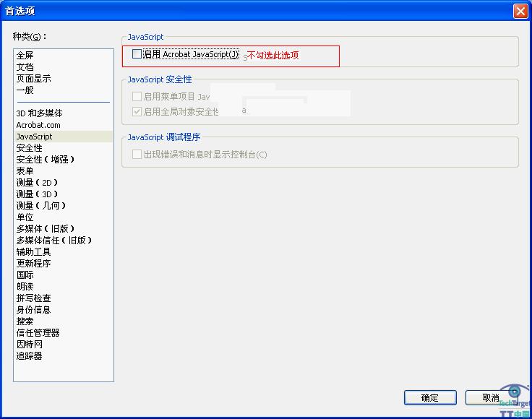Select 测量（2D） in the list
This screenshot has height=419, width=532.
point(38,183)
